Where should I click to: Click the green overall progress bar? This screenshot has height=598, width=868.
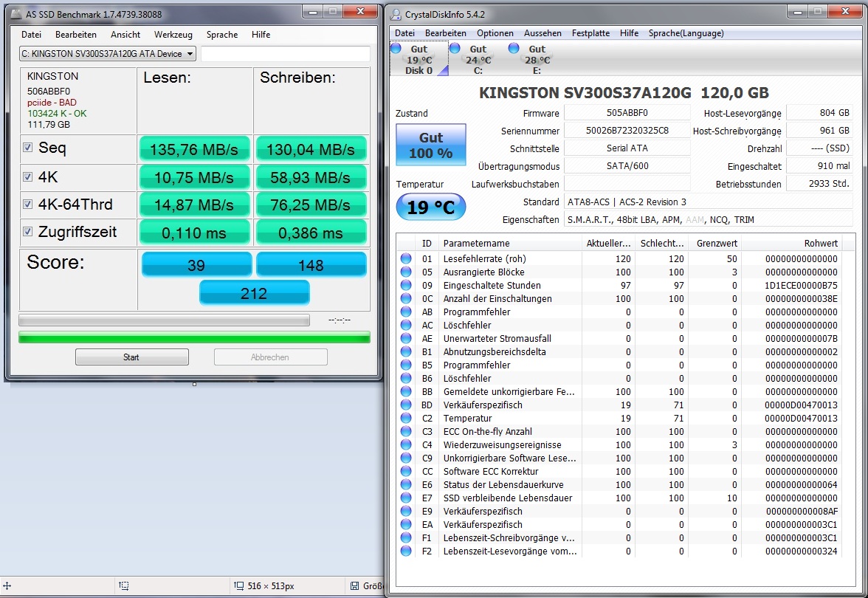click(x=194, y=337)
